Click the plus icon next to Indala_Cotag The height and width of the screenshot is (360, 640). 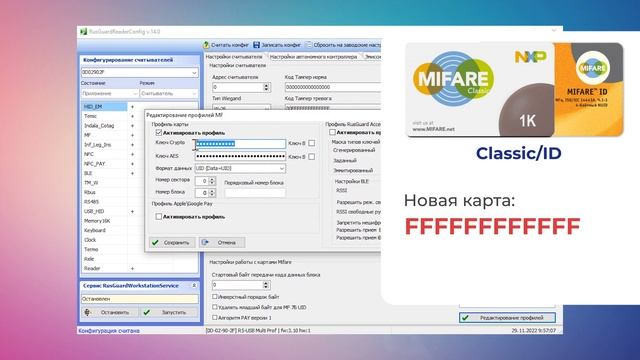(132, 126)
